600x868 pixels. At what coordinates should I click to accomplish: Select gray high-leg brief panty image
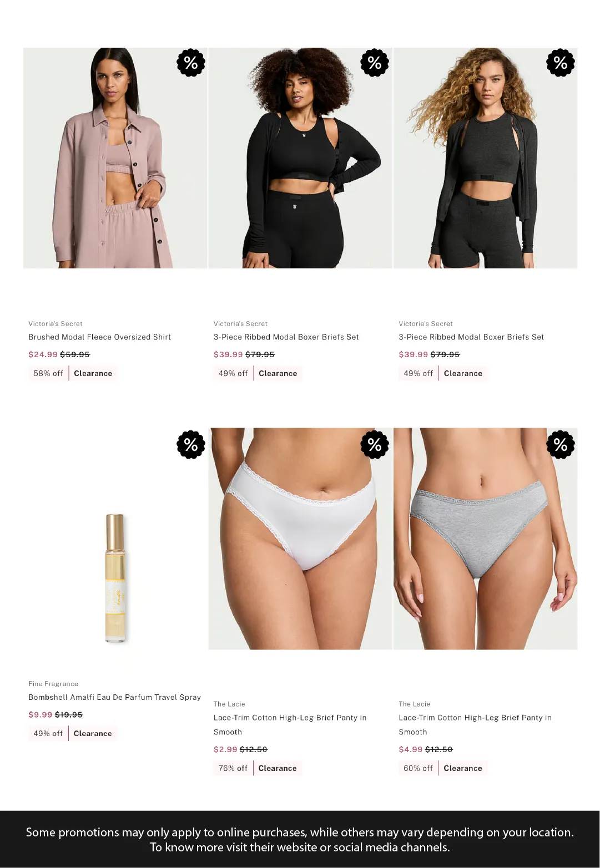pos(486,539)
